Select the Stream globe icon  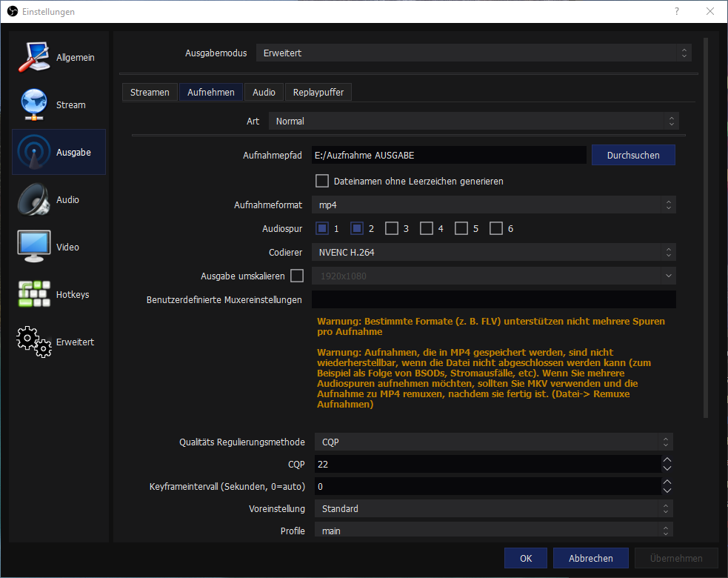[34, 104]
